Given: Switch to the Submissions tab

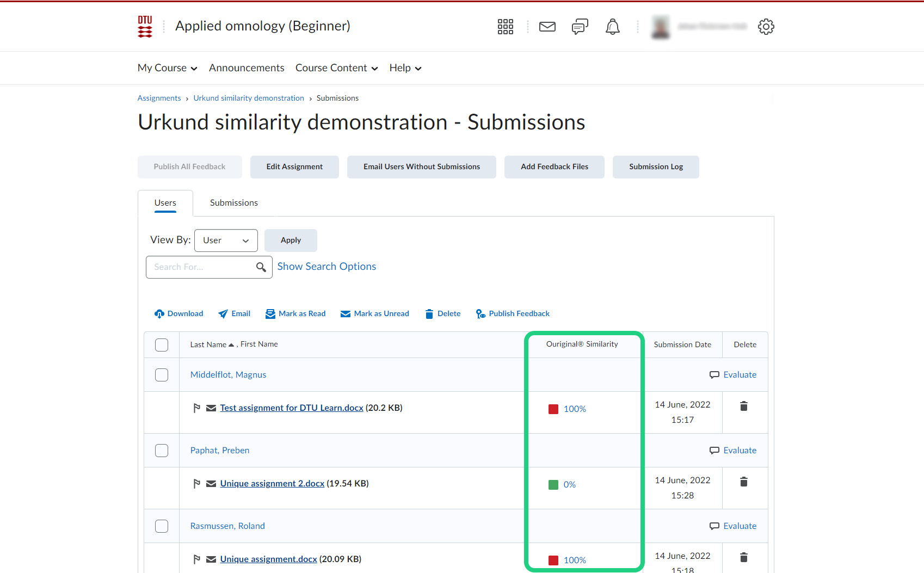Looking at the screenshot, I should click(233, 203).
